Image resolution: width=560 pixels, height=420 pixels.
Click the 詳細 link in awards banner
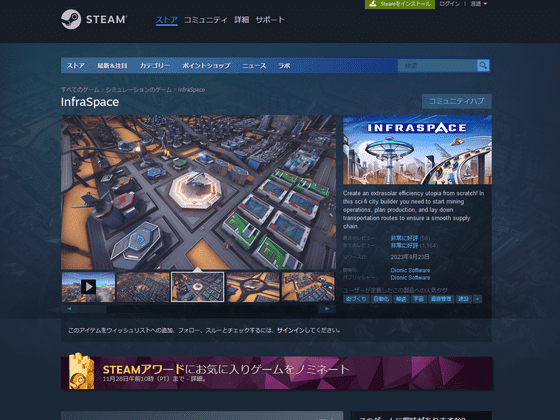(196, 379)
